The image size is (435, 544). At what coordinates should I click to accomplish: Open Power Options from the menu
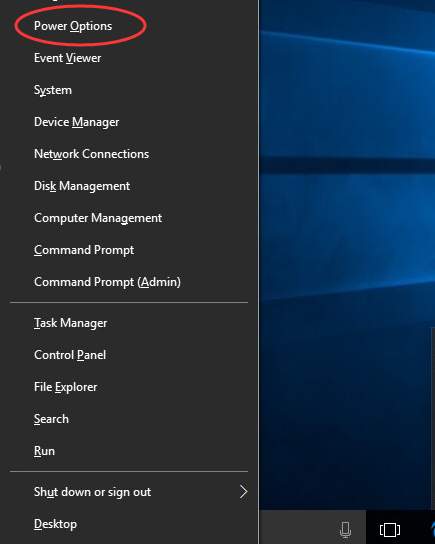click(x=129, y=26)
